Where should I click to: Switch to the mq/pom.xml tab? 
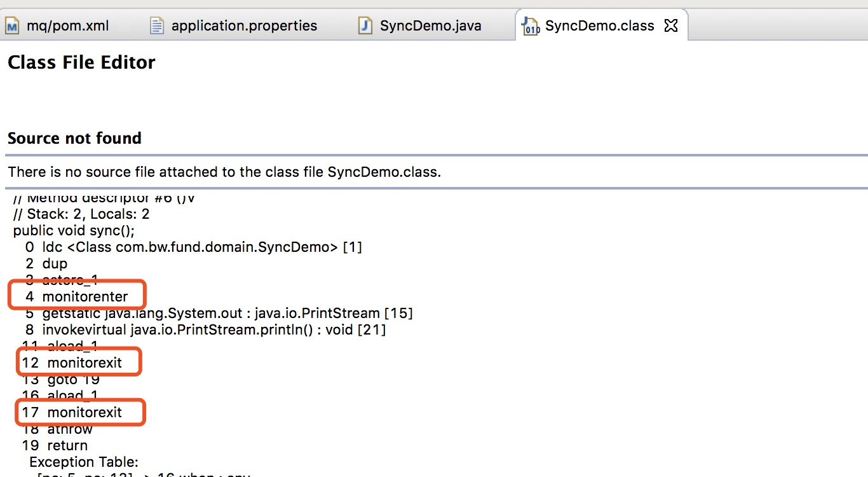(67, 25)
